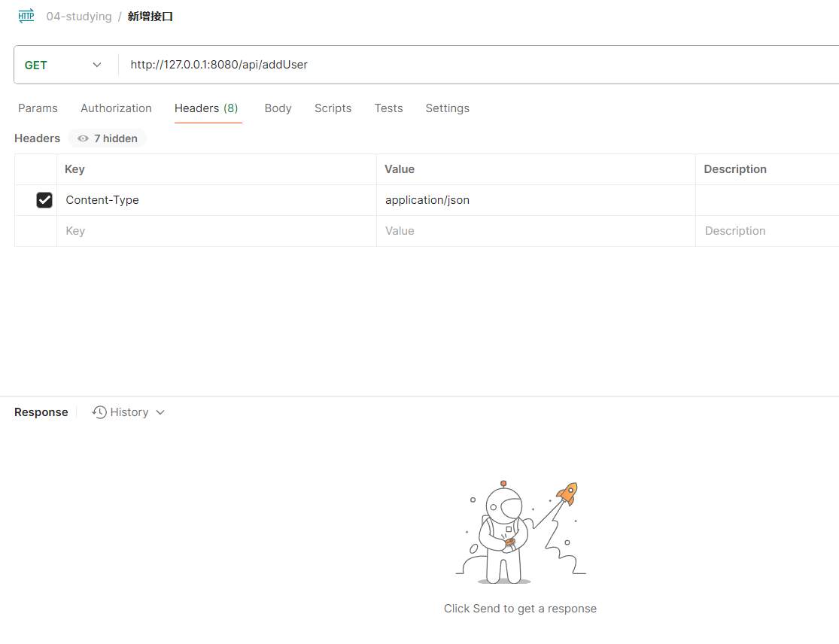
Task: Open the Settings tab
Action: coord(447,108)
